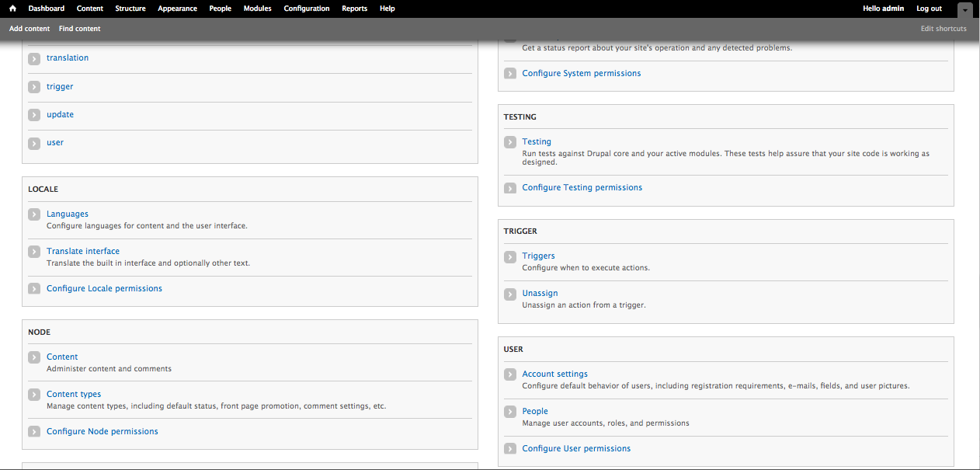
Task: Click the Edit shortcuts link
Action: pos(944,28)
